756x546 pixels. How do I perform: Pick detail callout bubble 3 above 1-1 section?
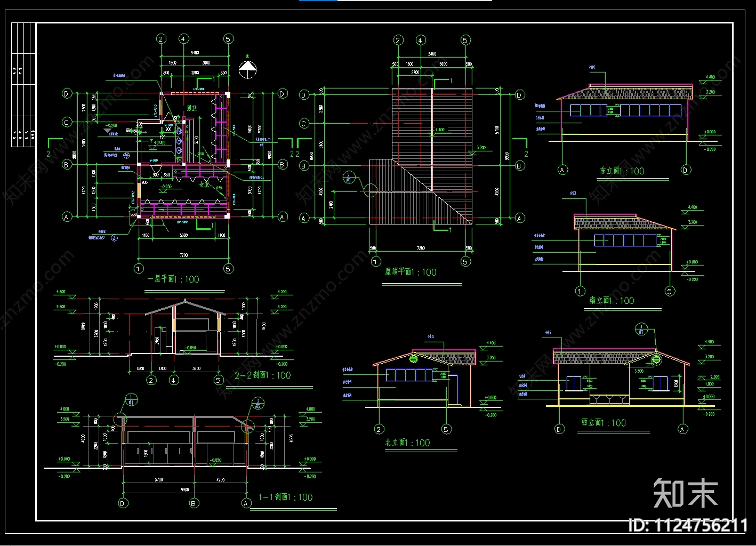tap(258, 403)
